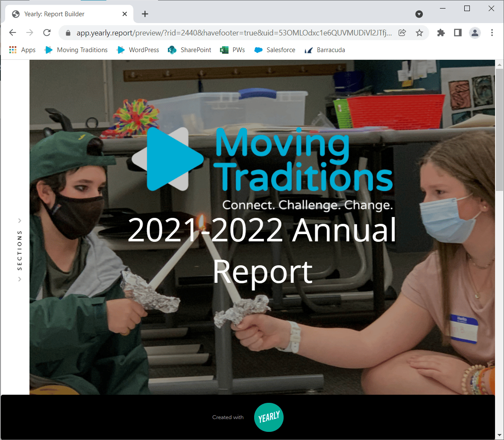Viewport: 504px width, 440px height.
Task: Bookmark this page with the star icon
Action: pos(419,32)
